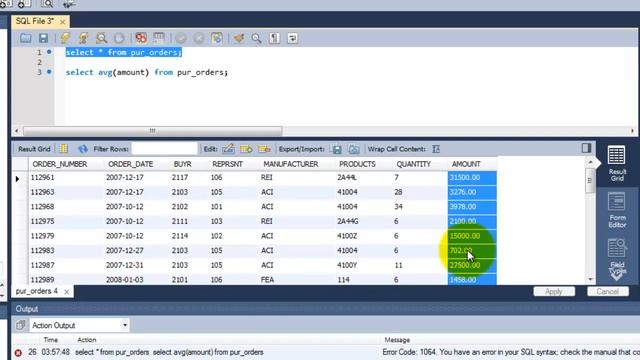640x360 pixels.
Task: Select order number cell 112961
Action: pos(42,178)
